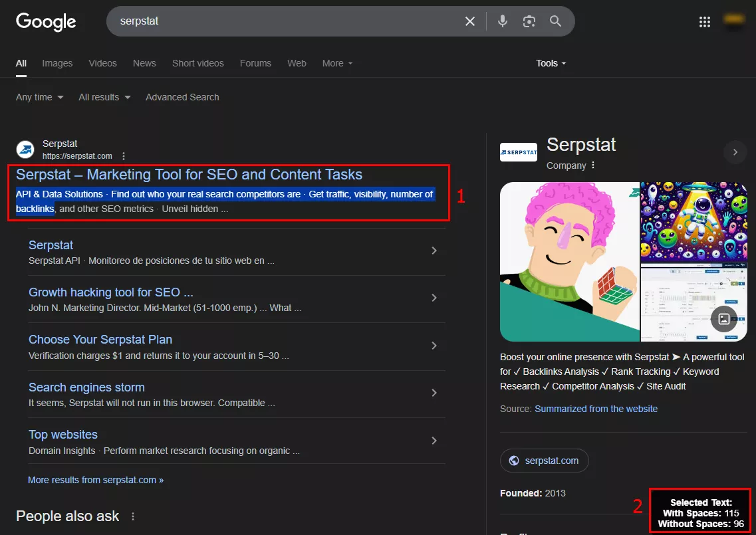Clear the search box with the X icon

pos(469,21)
